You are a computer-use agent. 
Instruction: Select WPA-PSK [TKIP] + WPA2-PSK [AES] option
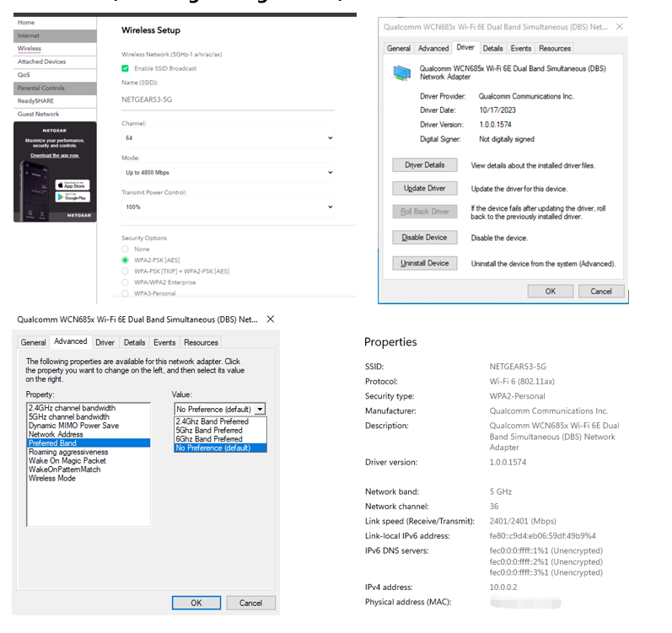click(125, 271)
